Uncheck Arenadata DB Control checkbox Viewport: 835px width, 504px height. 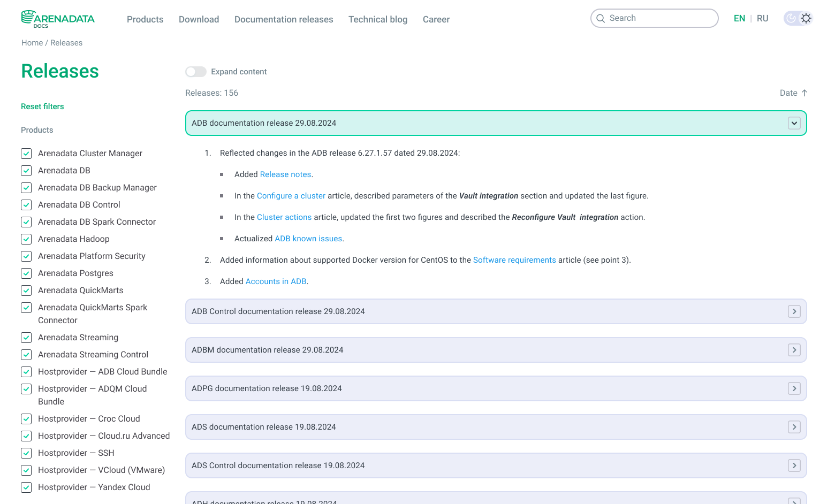26,205
